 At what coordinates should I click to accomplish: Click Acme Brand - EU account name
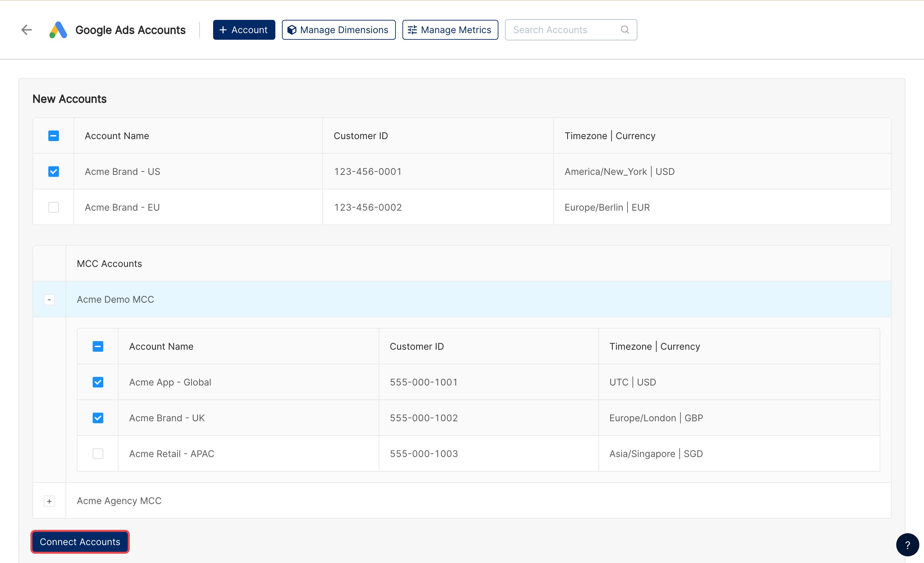(122, 207)
